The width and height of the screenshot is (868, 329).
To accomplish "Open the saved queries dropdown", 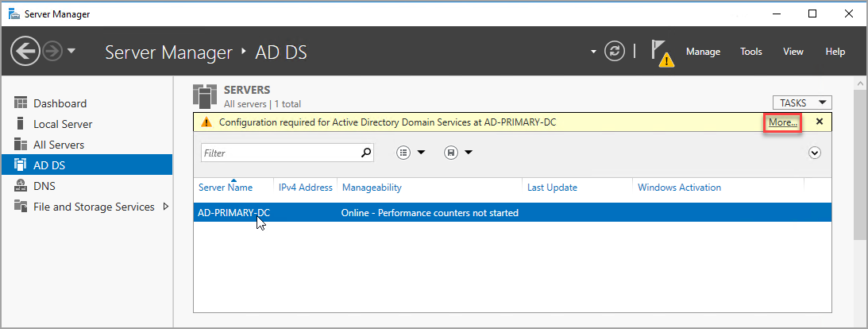I will pyautogui.click(x=459, y=153).
